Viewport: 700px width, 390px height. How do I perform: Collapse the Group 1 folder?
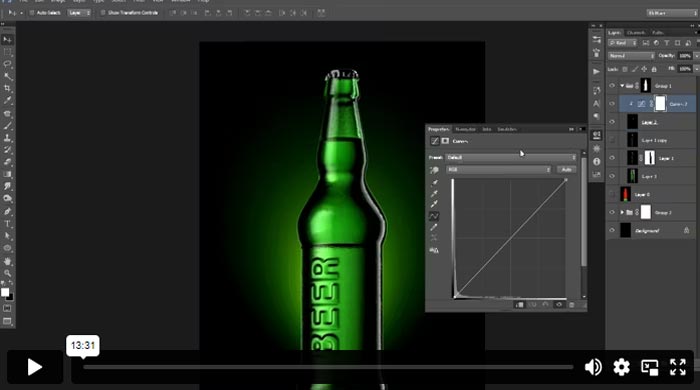point(622,86)
